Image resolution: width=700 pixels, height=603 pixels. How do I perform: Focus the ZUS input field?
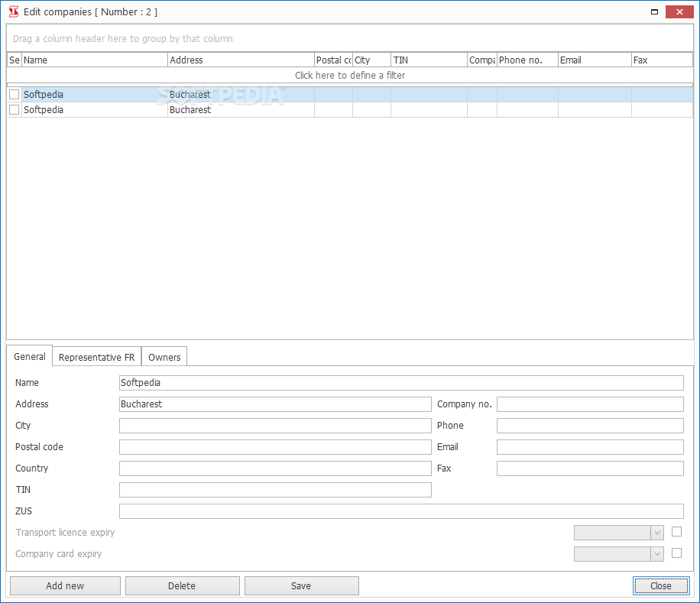pyautogui.click(x=401, y=511)
